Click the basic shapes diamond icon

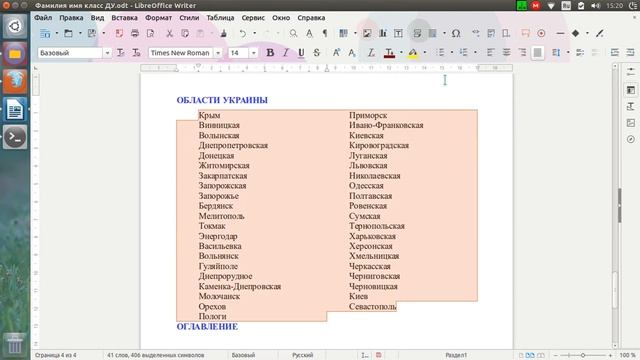coord(576,33)
